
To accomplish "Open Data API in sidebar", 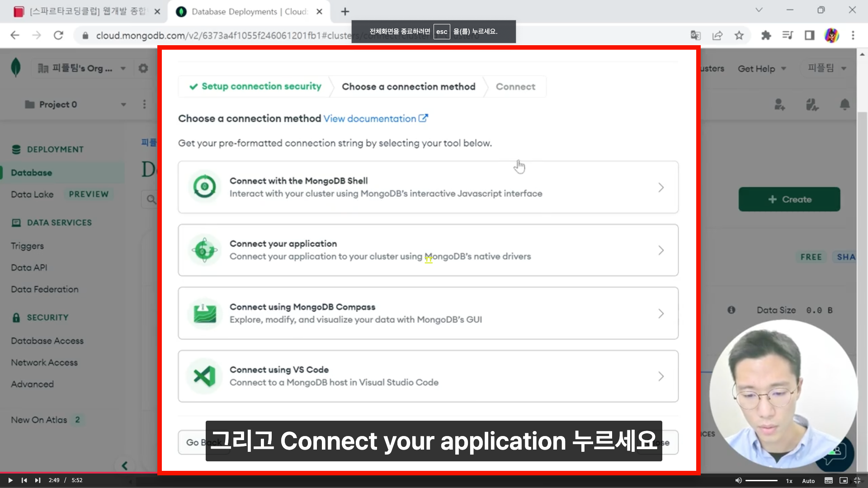I will pos(29,267).
